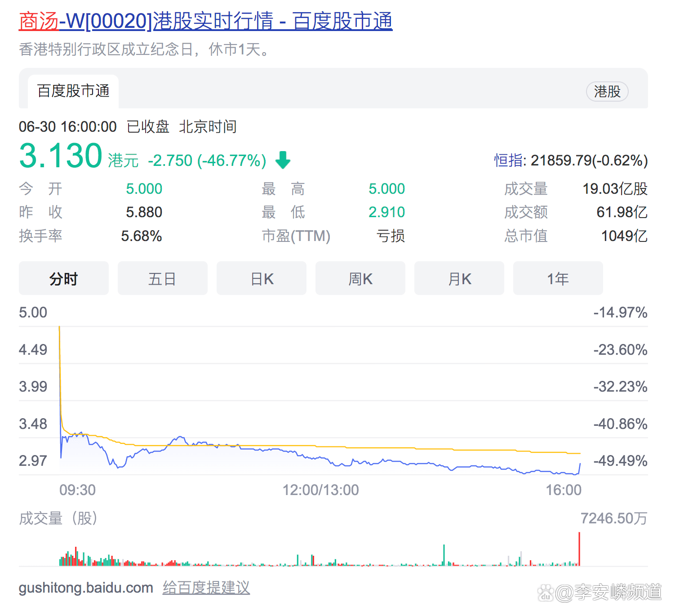Click the 港元 currency label
This screenshot has width=675, height=616.
(x=123, y=161)
